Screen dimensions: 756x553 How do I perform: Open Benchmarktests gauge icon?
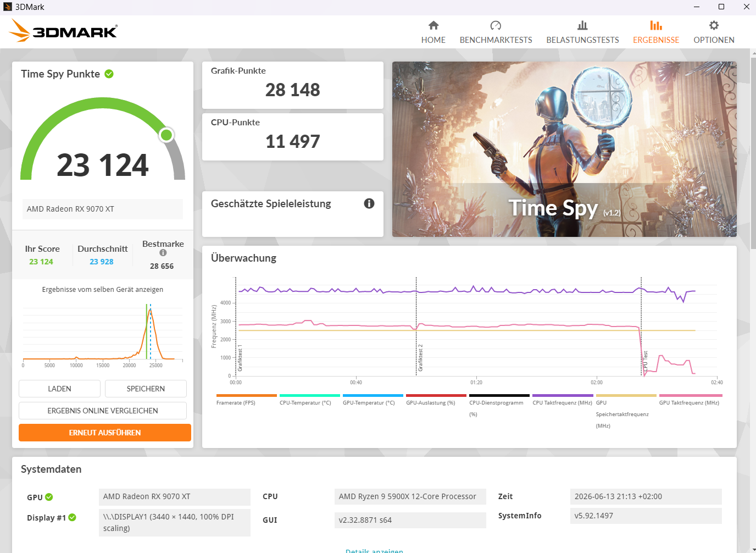tap(496, 26)
